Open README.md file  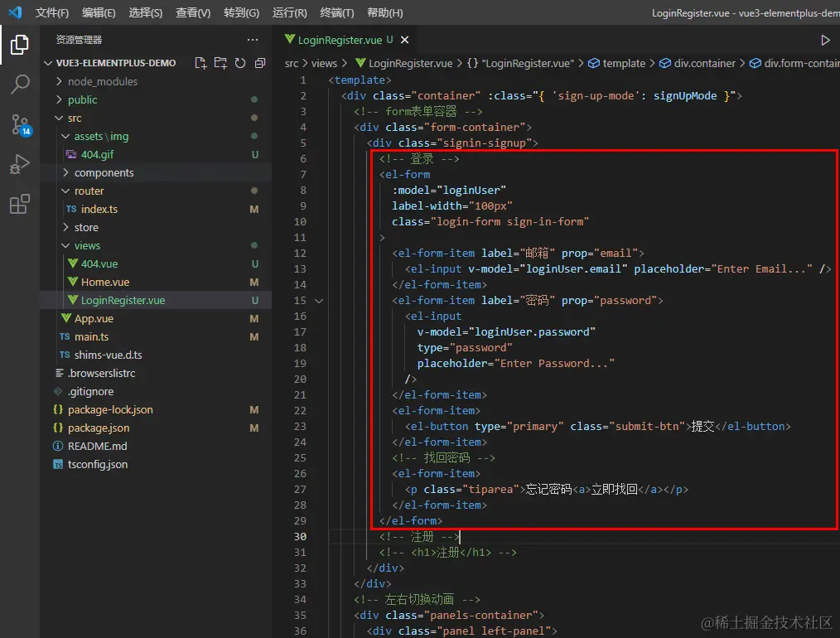tap(156, 446)
